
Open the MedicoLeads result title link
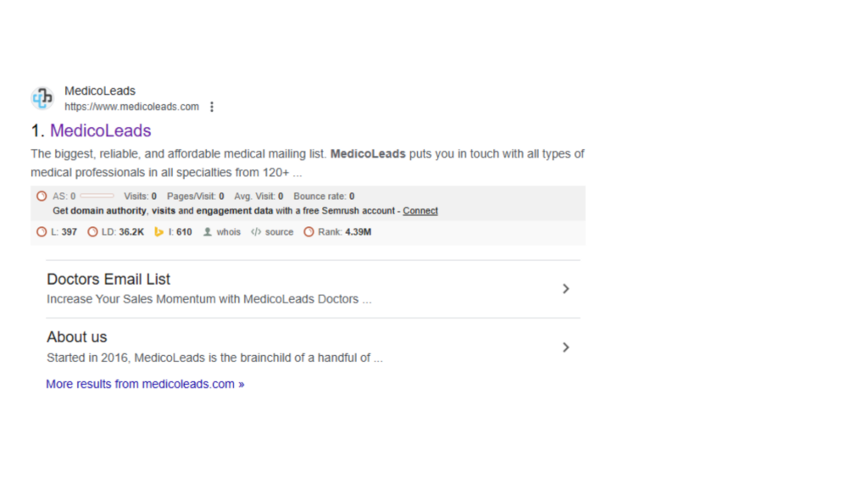pos(100,130)
